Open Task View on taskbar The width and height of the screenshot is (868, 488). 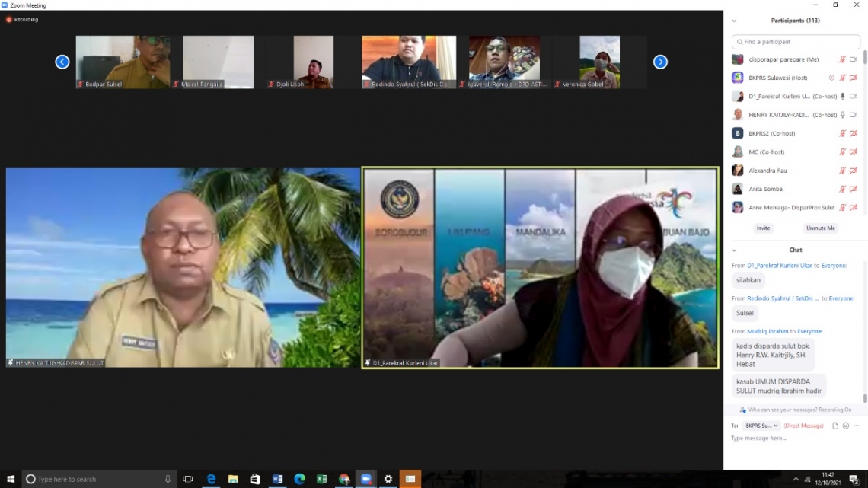point(188,479)
